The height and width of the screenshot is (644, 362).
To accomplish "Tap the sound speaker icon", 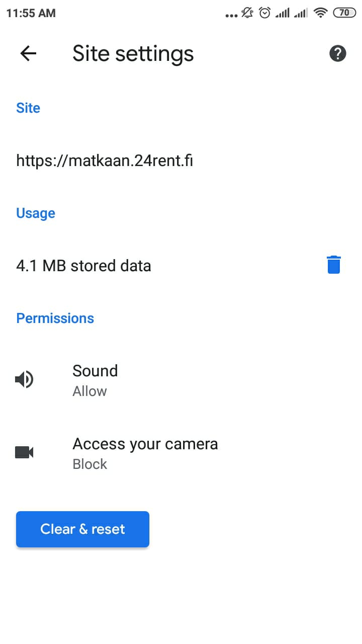I will coord(24,379).
